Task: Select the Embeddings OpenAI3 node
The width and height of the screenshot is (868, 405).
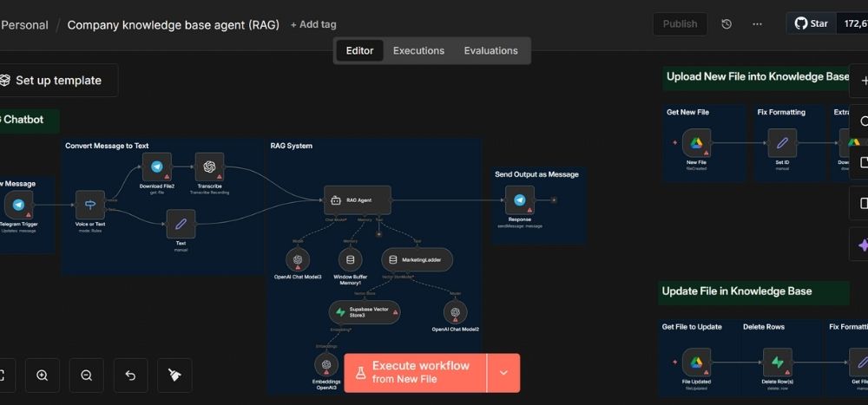Action: (x=326, y=364)
